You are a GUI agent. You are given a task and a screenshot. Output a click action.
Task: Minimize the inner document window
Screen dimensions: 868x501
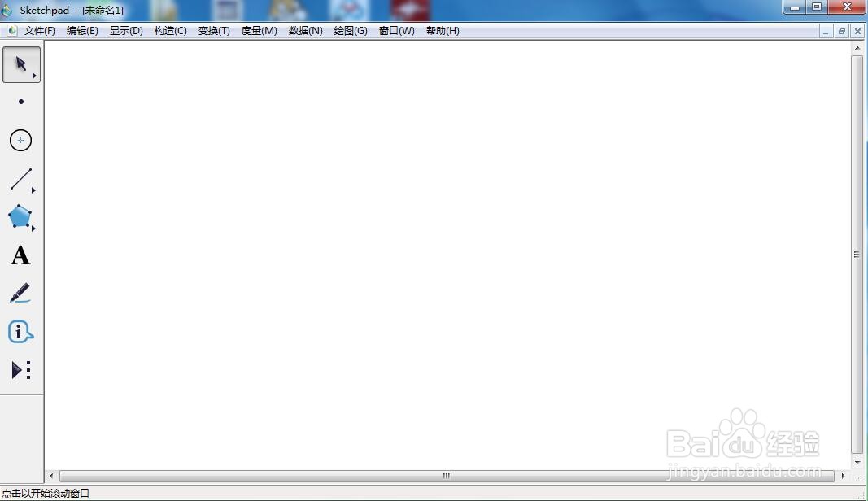click(x=826, y=32)
